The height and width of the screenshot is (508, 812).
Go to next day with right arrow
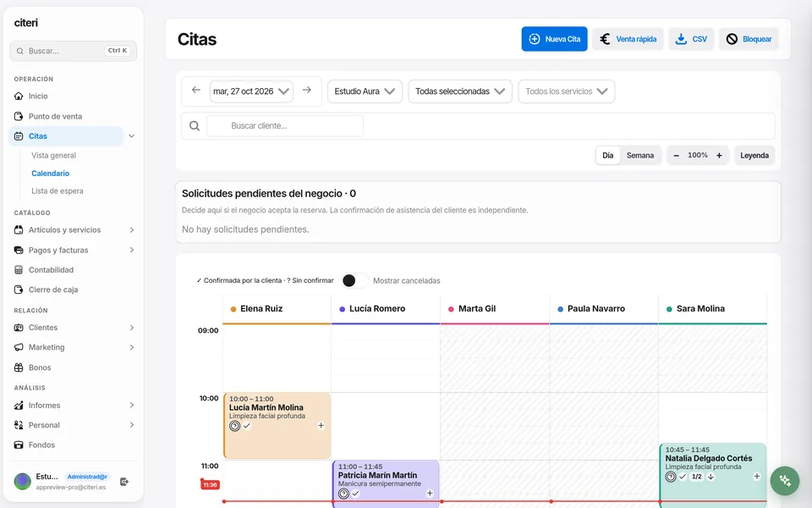tap(307, 91)
